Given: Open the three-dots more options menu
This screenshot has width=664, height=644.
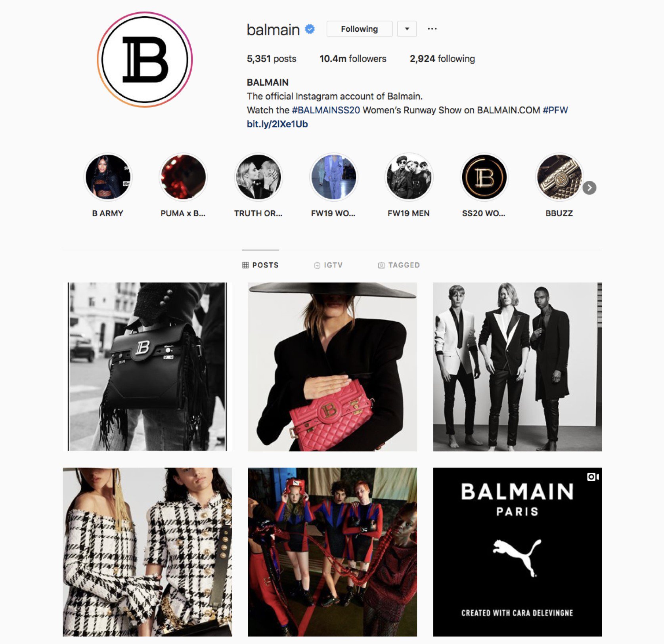Looking at the screenshot, I should tap(432, 29).
